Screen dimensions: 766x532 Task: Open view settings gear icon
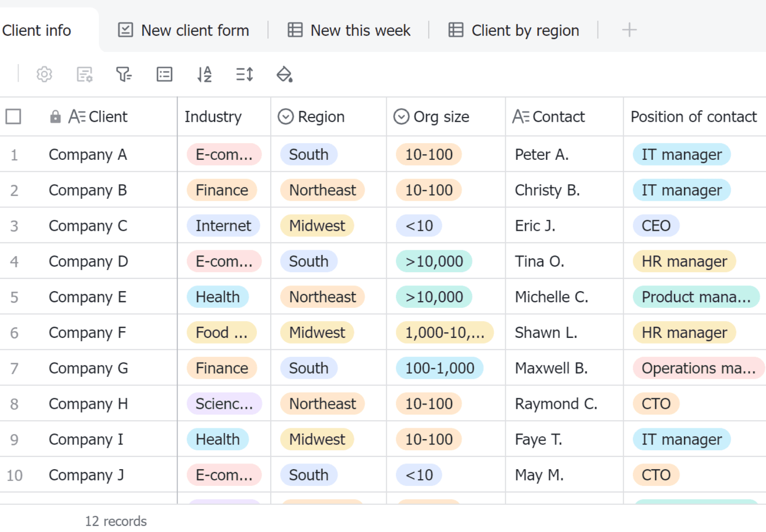(x=44, y=74)
